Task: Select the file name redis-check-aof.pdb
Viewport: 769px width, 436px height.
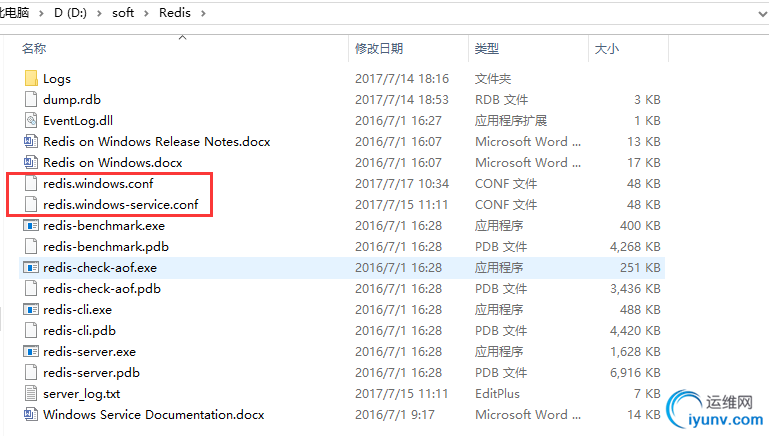Action: pos(102,289)
